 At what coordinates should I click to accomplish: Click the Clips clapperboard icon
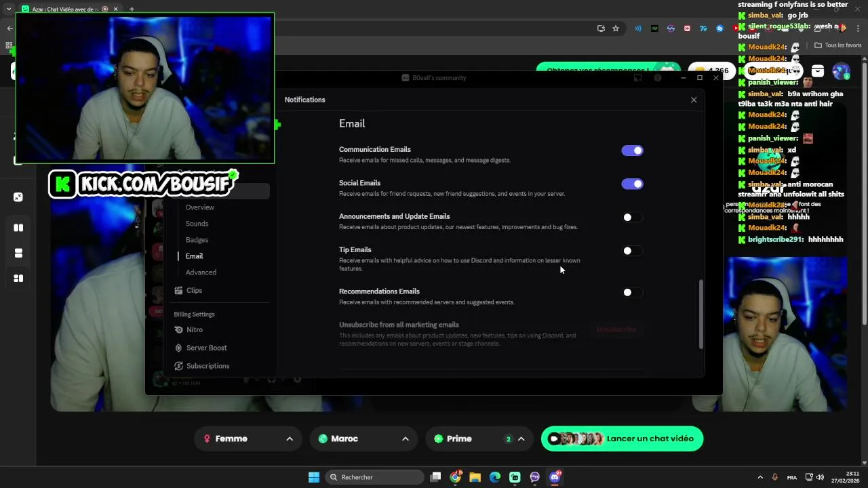coord(178,290)
